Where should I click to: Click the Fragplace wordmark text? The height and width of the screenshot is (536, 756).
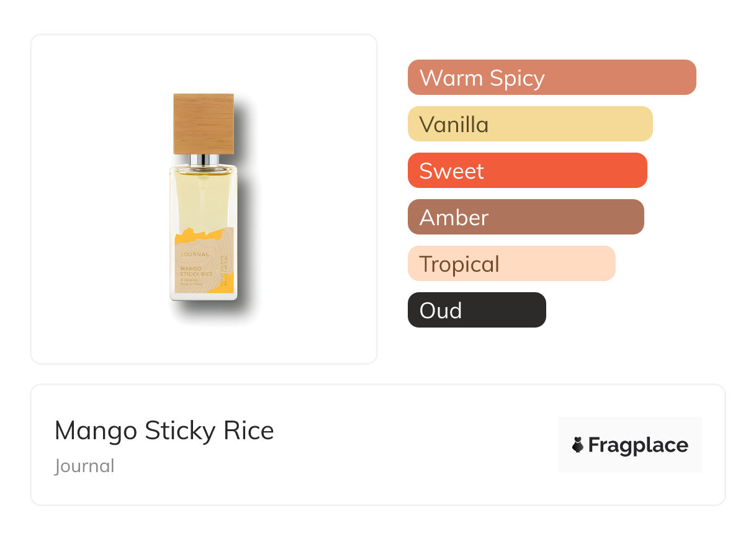[x=638, y=445]
